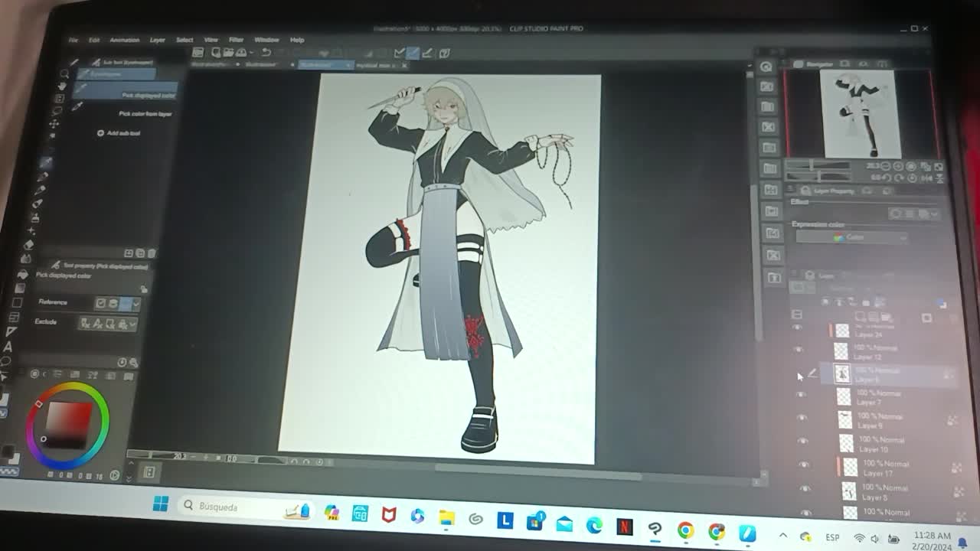This screenshot has height=551, width=980.
Task: Select the Hand move-canvas tool
Action: (62, 86)
